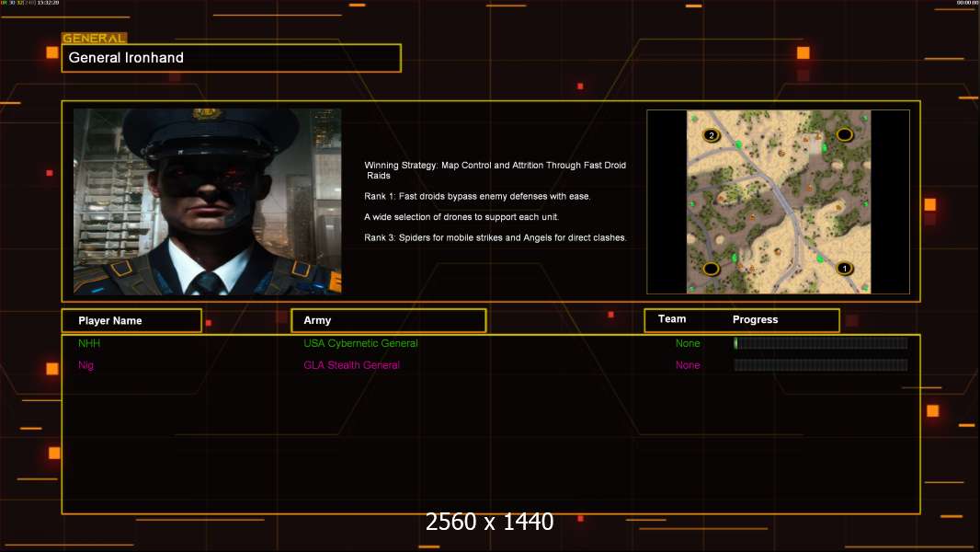
Task: Click the General Ironhand name field
Action: coord(232,58)
